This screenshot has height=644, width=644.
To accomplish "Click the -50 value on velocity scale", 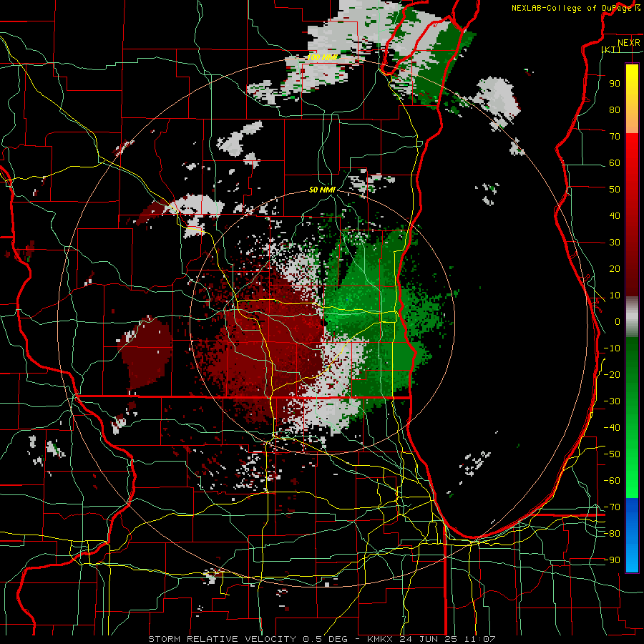I will click(x=612, y=454).
